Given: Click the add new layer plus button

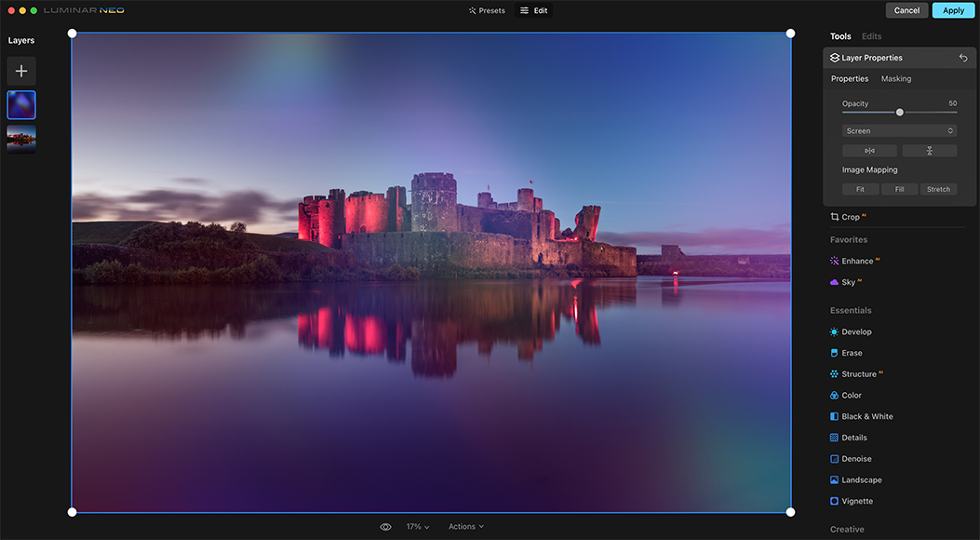Looking at the screenshot, I should coord(21,71).
